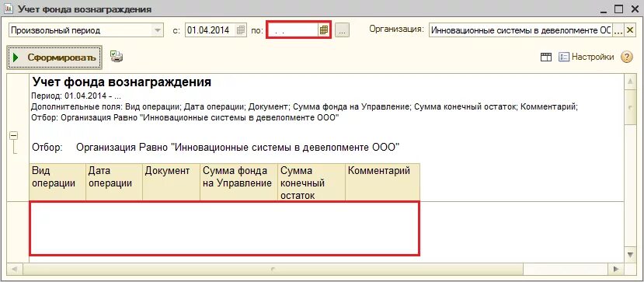Click report title 'Учет фонда вознаграждения'
The image size is (644, 282).
(x=121, y=82)
